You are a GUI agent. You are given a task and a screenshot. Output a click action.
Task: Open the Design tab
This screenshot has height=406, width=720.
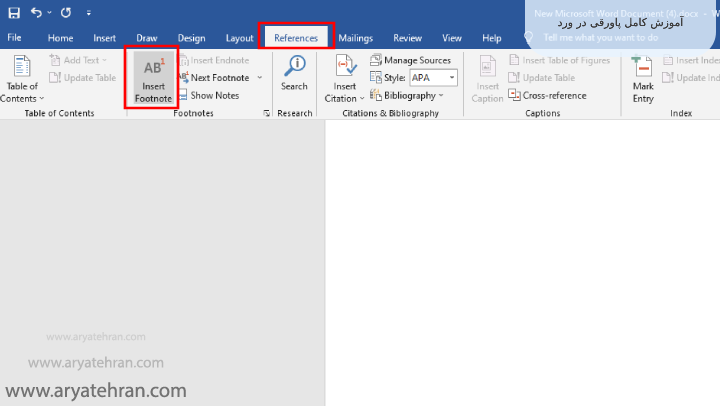click(191, 38)
